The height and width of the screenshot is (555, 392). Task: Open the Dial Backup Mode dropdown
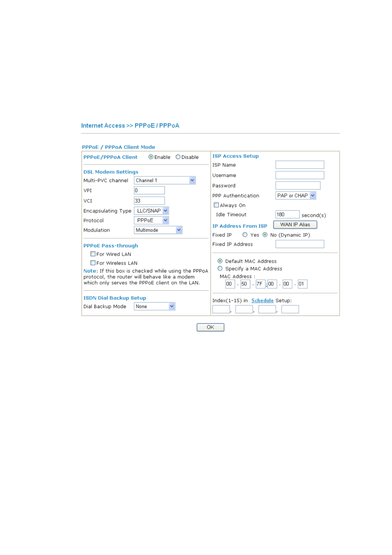click(x=154, y=306)
